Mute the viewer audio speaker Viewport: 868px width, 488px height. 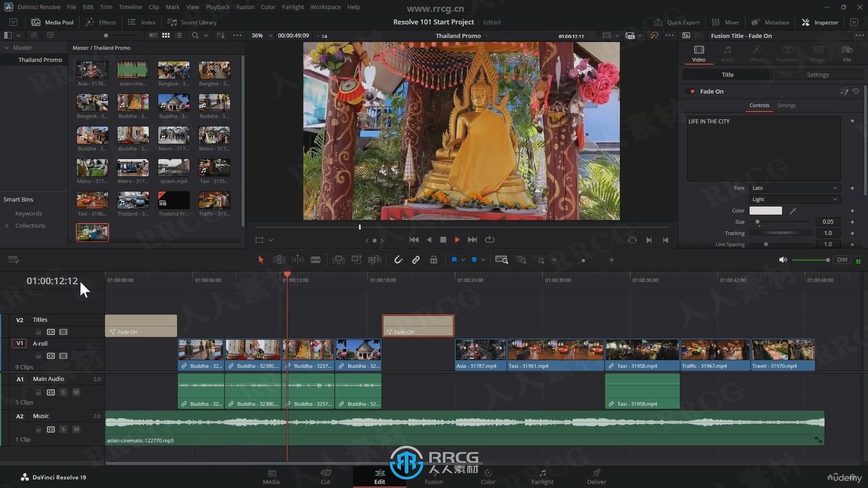783,260
